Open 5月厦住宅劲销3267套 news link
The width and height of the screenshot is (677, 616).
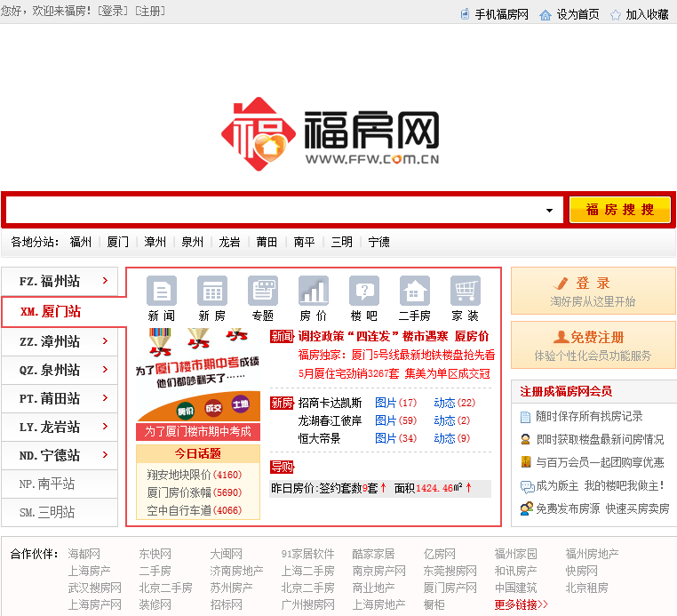tap(349, 373)
